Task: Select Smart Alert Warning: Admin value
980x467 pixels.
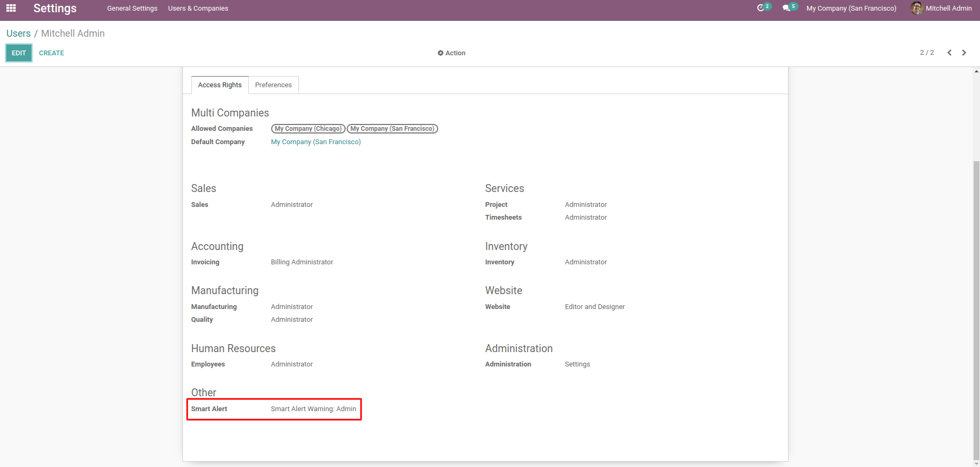Action: point(314,409)
